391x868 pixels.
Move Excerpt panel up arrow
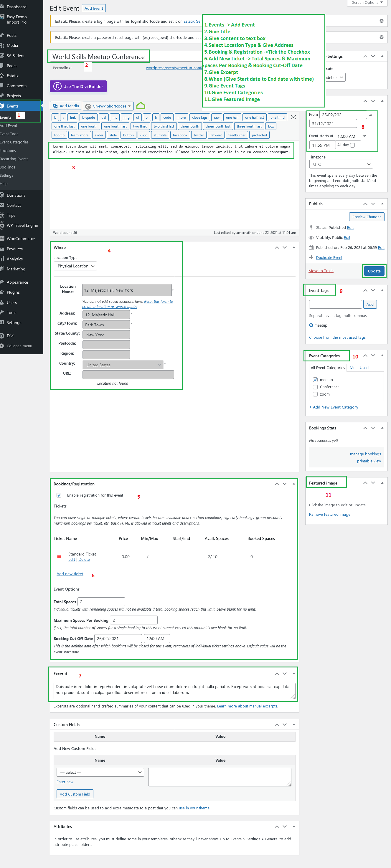[277, 674]
